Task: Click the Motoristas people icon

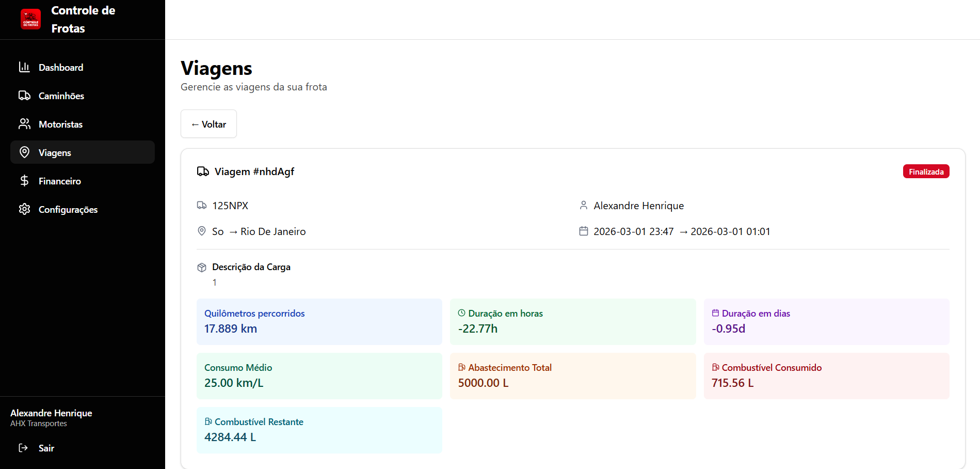Action: (24, 124)
